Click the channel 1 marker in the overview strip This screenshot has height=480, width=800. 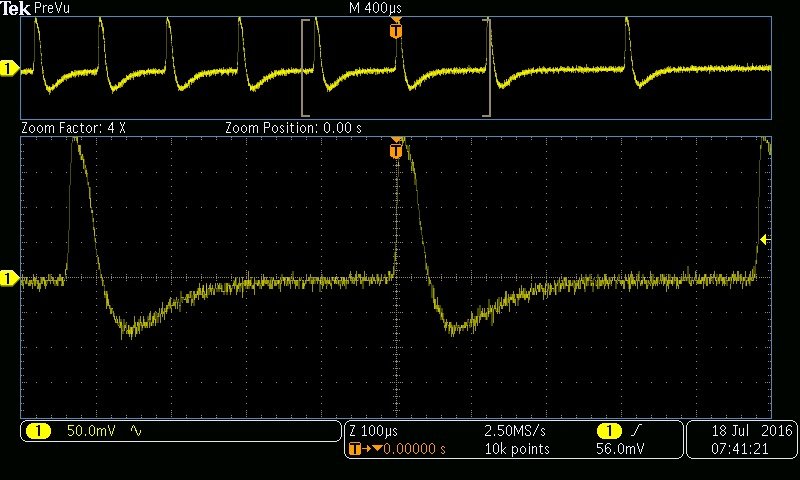click(x=9, y=68)
